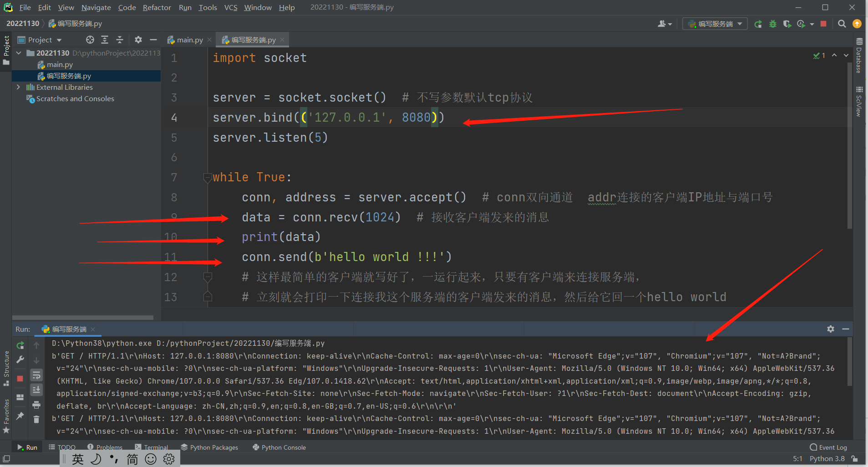Open the IME settings gear
The height and width of the screenshot is (467, 868).
coord(169,459)
